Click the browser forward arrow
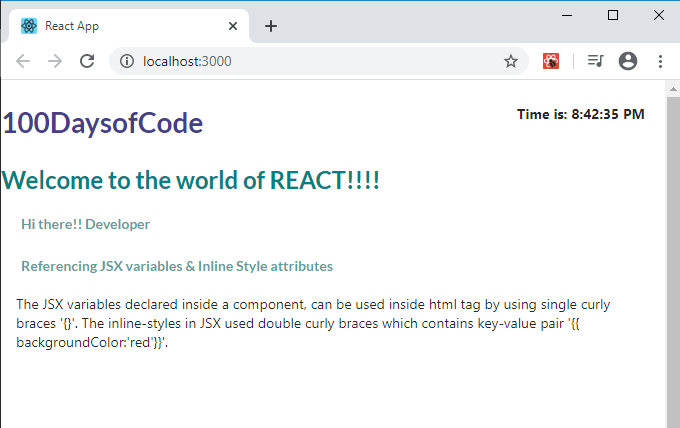The height and width of the screenshot is (428, 680). [x=55, y=61]
